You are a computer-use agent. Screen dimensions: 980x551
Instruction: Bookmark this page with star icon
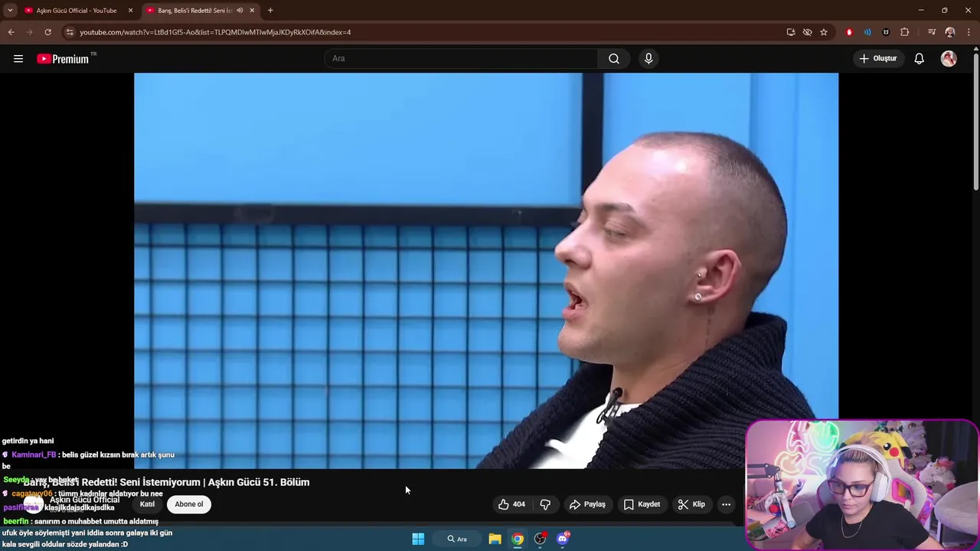pos(824,32)
